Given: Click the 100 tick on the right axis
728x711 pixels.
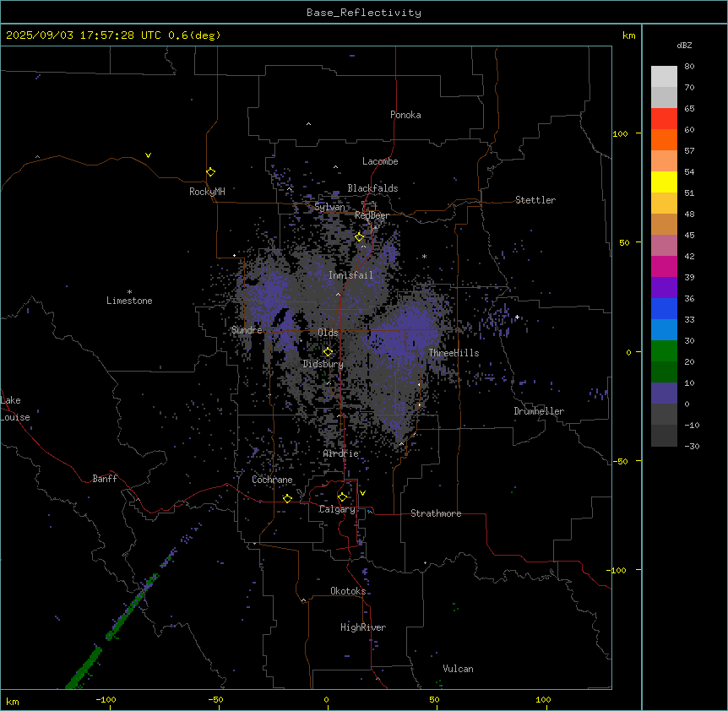Looking at the screenshot, I should [620, 133].
